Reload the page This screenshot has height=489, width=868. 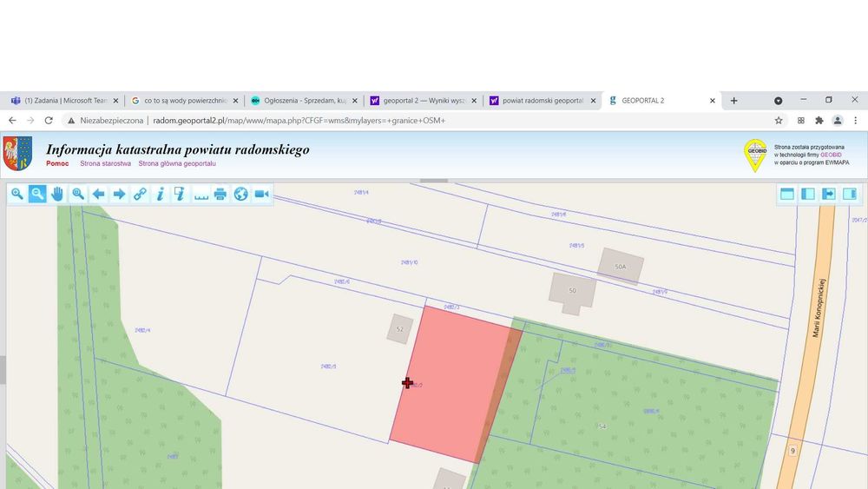coord(49,120)
